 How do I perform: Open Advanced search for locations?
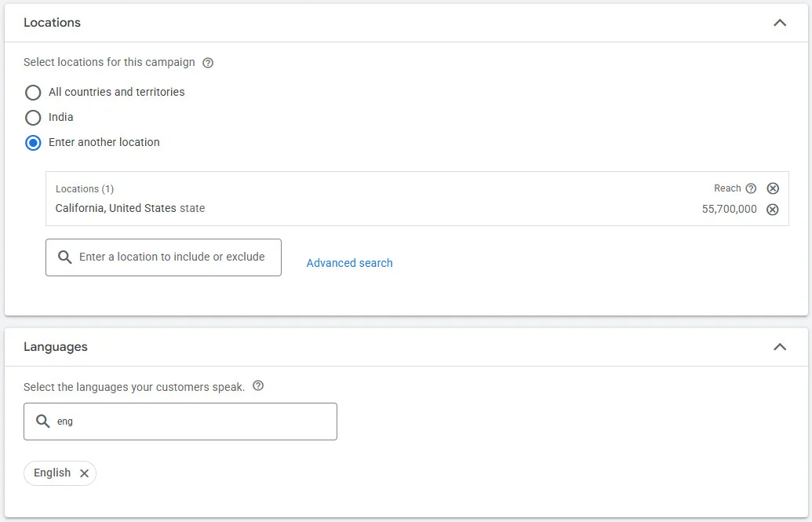coord(349,263)
